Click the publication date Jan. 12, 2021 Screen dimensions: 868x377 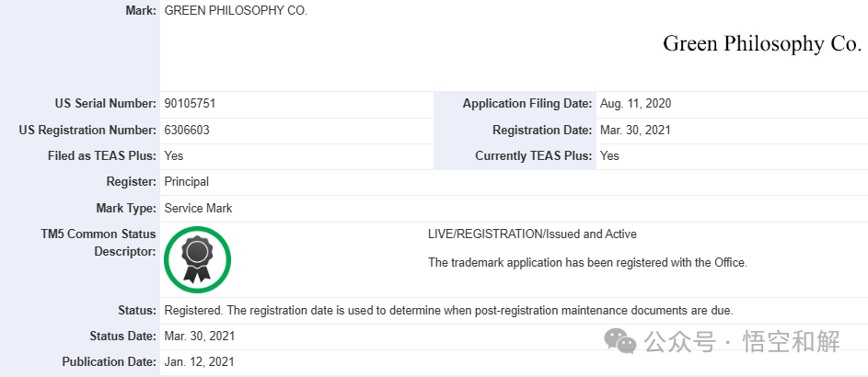coord(199,362)
